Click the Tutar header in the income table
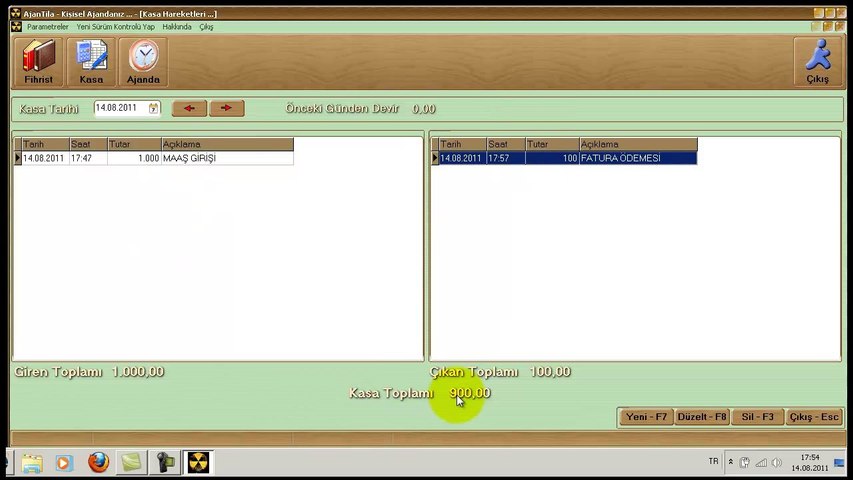This screenshot has width=853, height=480. (134, 144)
